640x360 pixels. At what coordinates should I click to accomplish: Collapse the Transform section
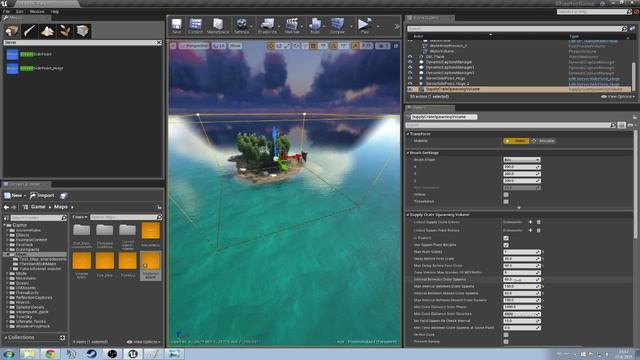point(408,134)
